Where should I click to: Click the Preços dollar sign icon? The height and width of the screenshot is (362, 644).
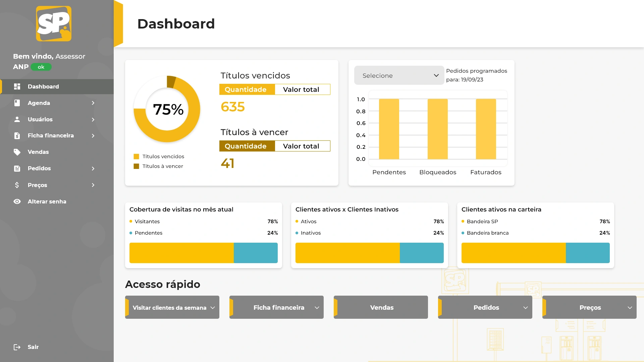point(17,185)
